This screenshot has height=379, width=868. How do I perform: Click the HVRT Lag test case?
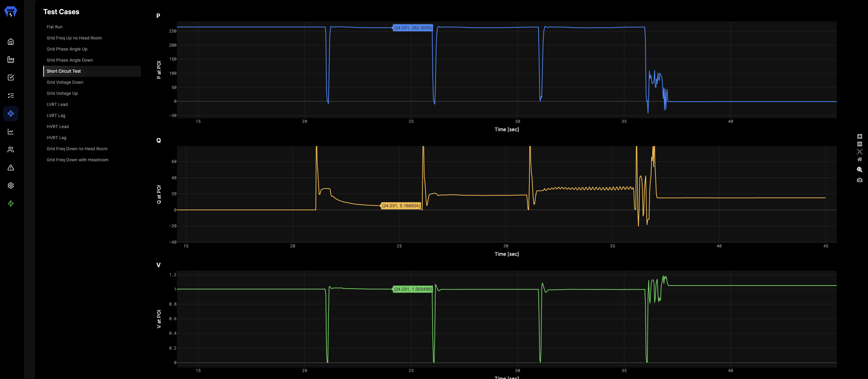click(56, 138)
